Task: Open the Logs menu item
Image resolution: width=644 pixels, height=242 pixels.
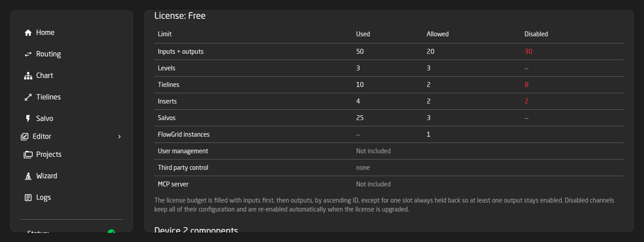Action: point(72,198)
